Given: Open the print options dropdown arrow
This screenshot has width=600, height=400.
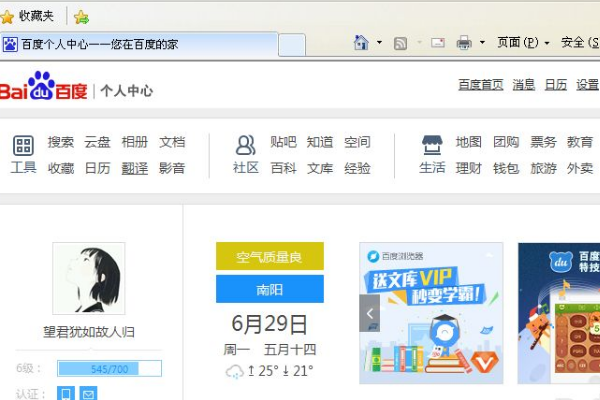Looking at the screenshot, I should point(482,42).
